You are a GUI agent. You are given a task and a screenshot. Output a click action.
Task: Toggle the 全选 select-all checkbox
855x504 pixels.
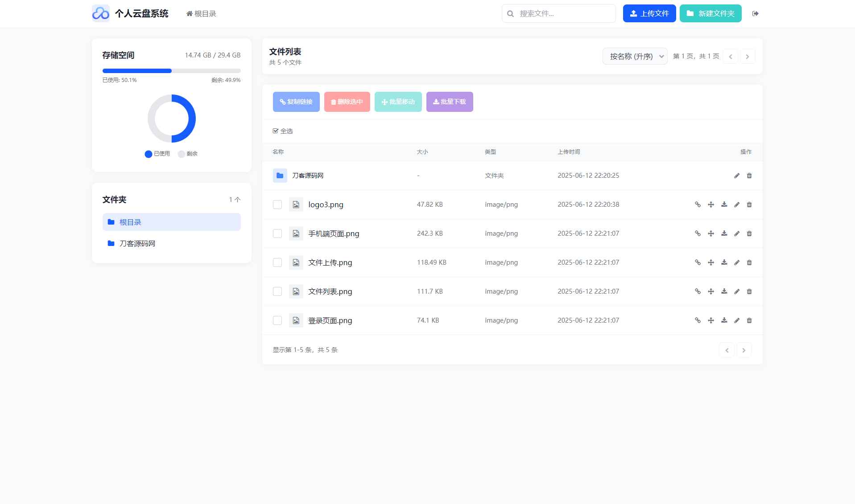pyautogui.click(x=276, y=131)
